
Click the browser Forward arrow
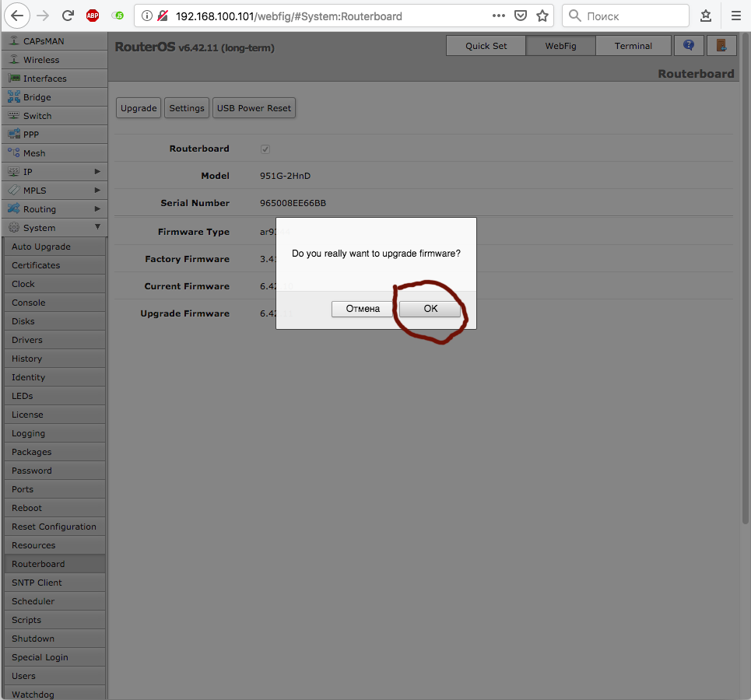[43, 16]
